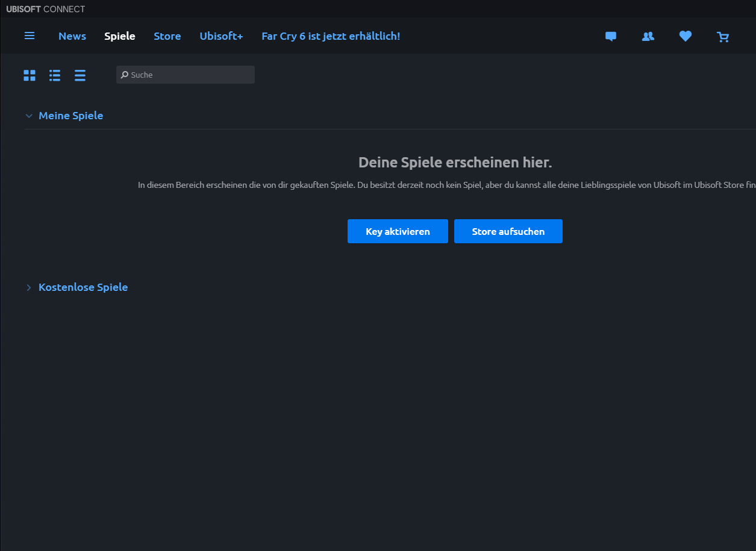Open the hamburger main menu
The image size is (756, 551).
(x=30, y=36)
